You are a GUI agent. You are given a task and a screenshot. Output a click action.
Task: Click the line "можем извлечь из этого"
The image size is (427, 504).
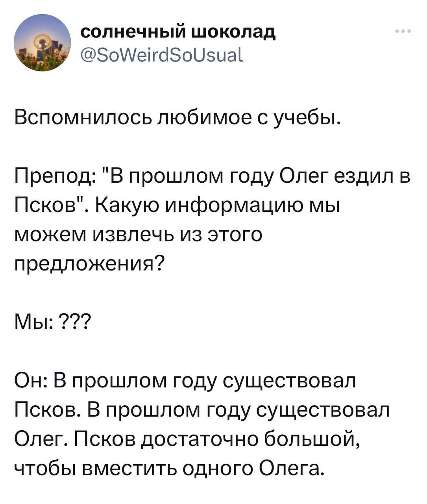pos(138,235)
